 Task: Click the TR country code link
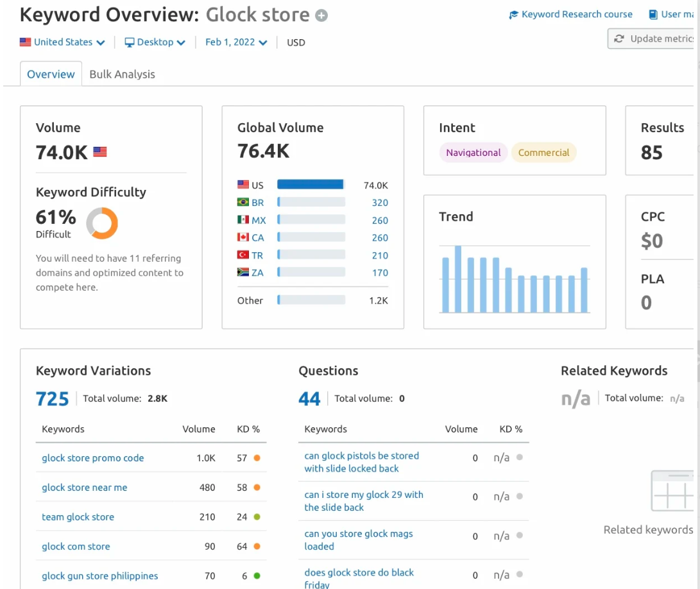[257, 255]
